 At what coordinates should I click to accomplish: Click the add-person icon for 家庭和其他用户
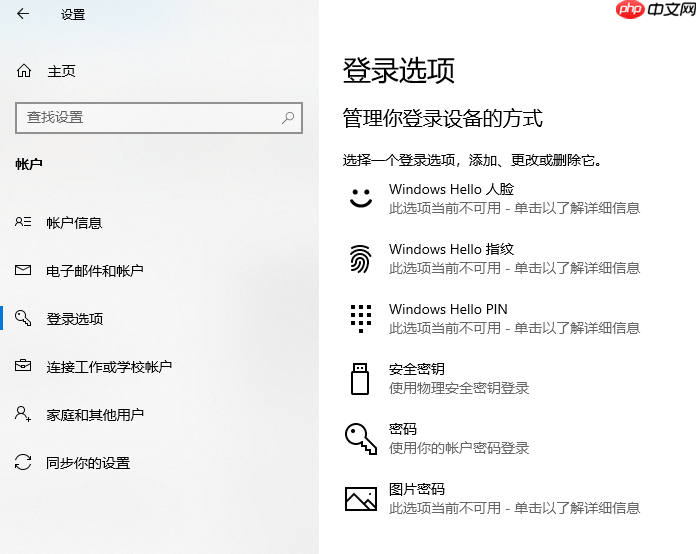(x=23, y=414)
